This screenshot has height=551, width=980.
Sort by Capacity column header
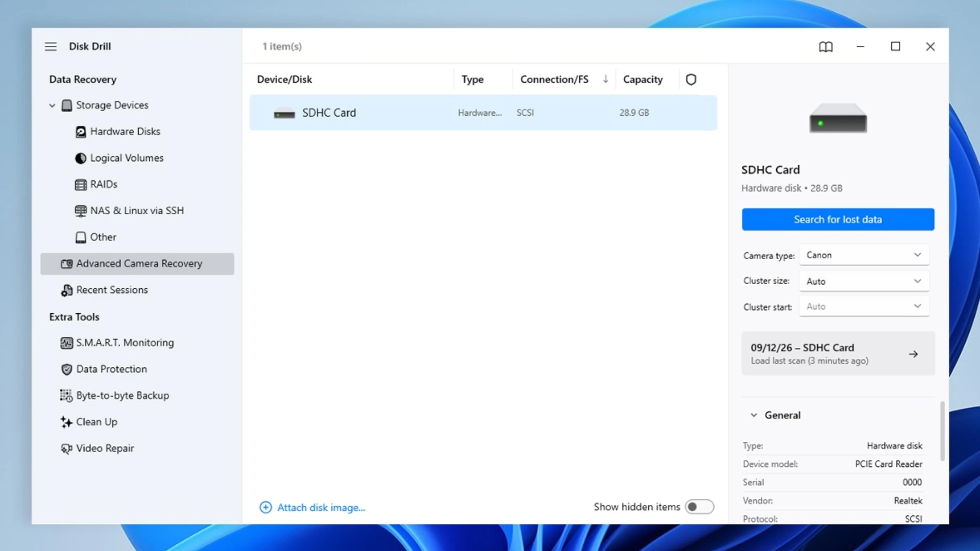[x=643, y=80]
